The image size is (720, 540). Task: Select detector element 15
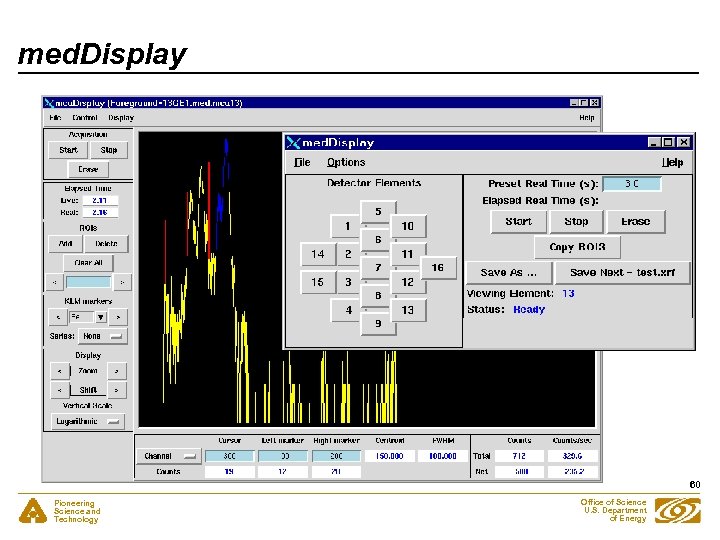(x=318, y=282)
